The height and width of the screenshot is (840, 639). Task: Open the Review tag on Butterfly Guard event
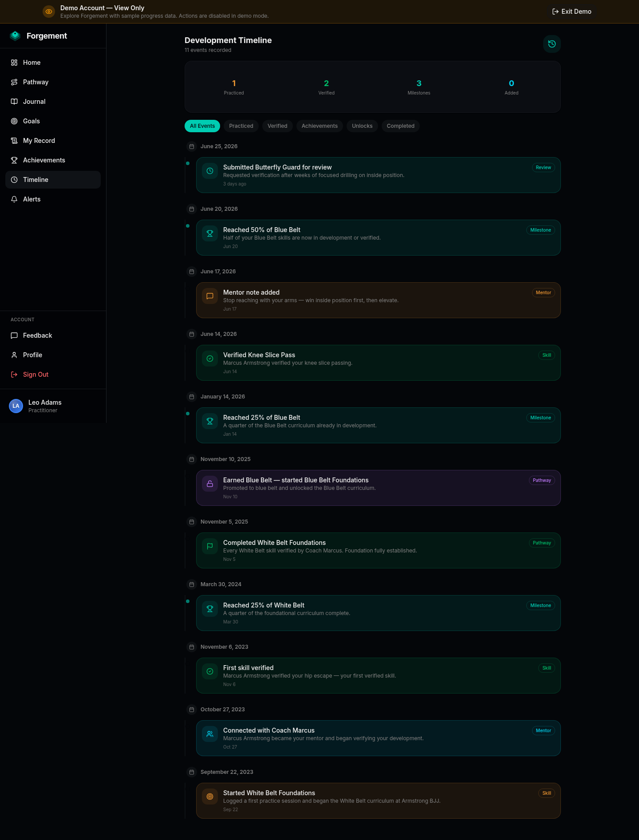(x=543, y=168)
